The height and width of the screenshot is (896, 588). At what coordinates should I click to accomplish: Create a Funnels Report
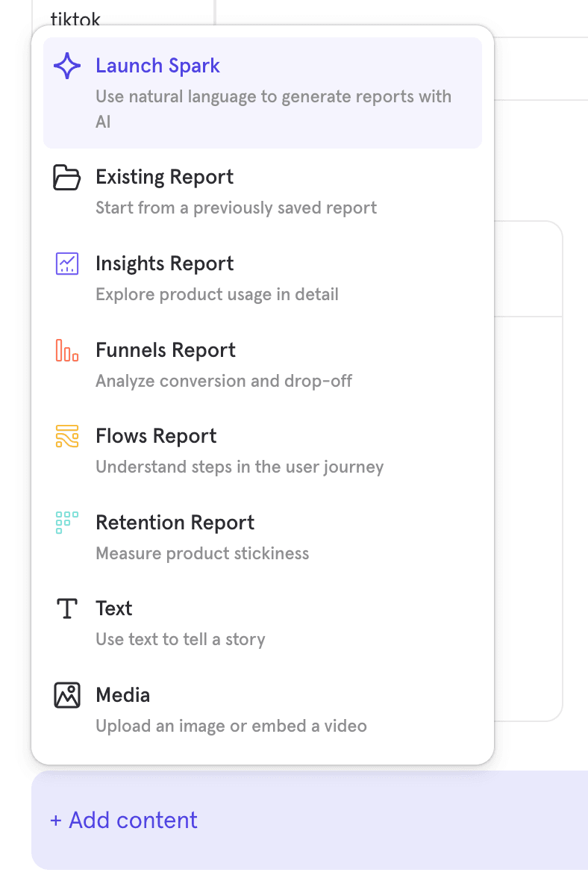(x=165, y=349)
